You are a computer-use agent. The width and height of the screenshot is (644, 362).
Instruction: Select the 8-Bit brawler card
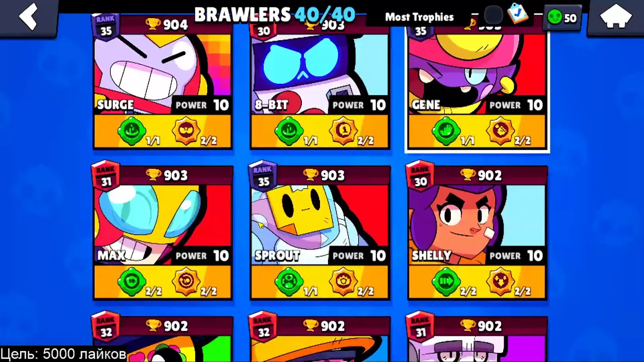[x=320, y=82]
